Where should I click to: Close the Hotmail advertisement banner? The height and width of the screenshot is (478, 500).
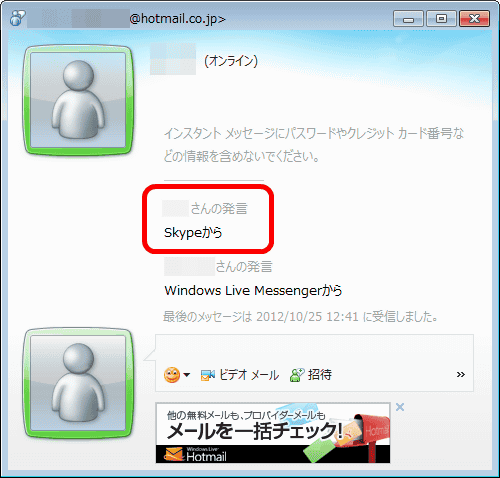click(x=400, y=407)
